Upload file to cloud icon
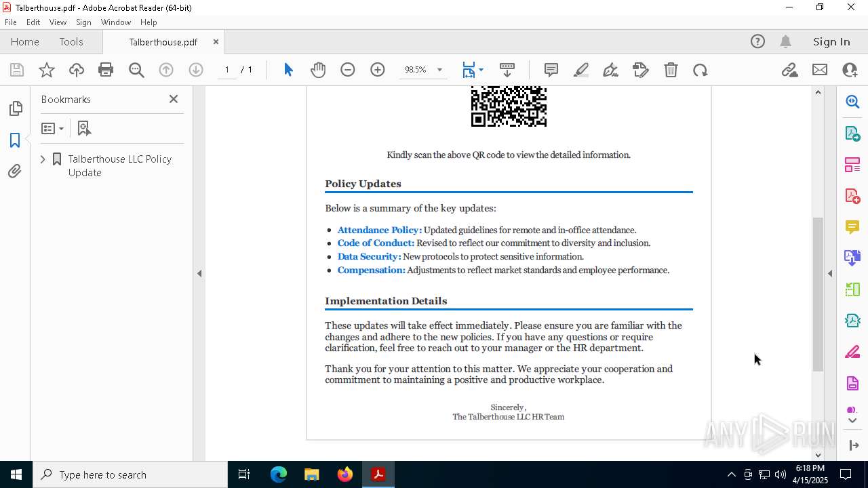Screen dimensions: 868x488 (77, 70)
